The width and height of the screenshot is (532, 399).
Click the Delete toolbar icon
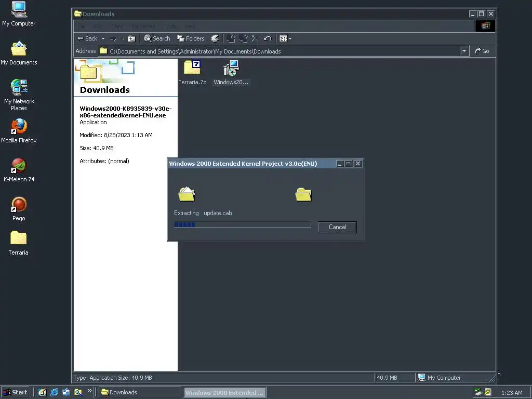click(x=255, y=38)
